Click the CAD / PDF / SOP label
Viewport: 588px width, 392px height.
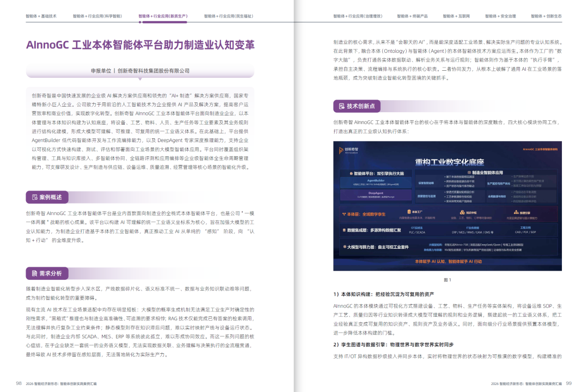[525, 232]
